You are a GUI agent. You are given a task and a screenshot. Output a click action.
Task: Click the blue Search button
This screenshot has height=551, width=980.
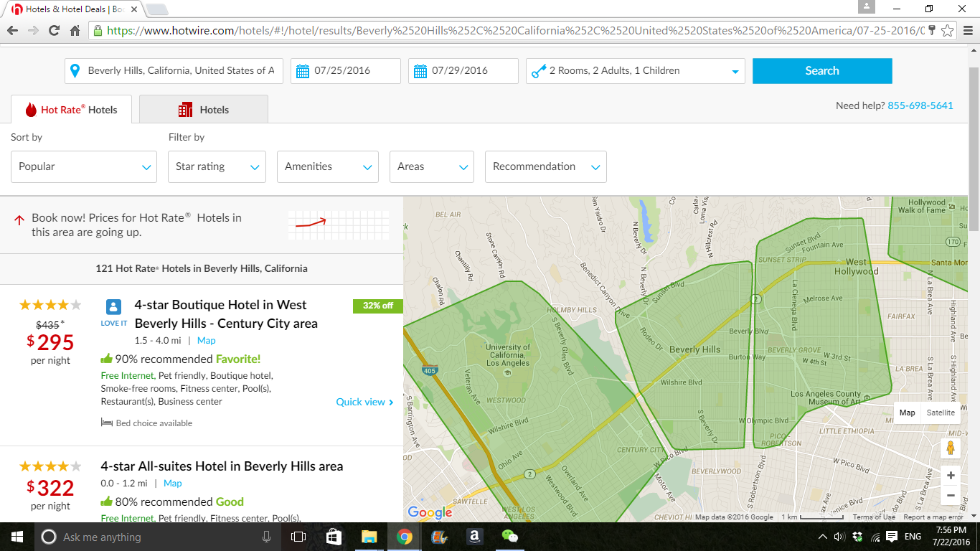point(821,71)
